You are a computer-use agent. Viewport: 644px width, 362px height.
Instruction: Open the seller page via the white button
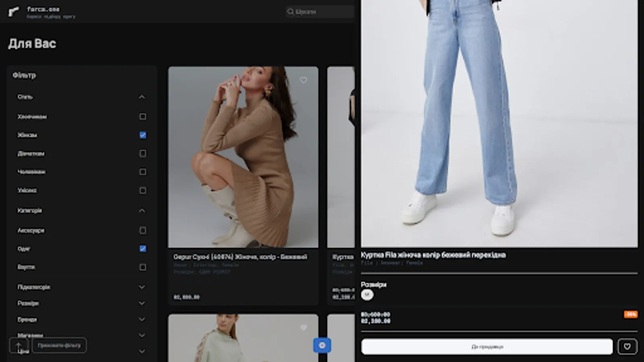[x=487, y=346]
